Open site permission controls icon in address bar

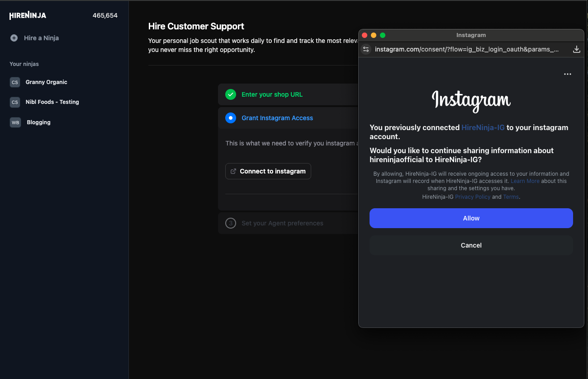tap(365, 49)
